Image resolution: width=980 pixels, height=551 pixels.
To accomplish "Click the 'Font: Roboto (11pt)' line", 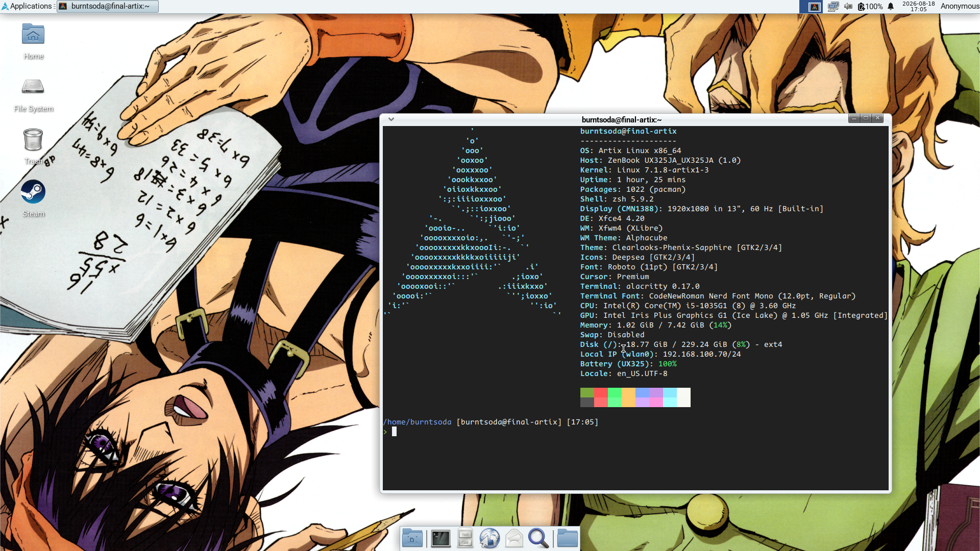I will click(x=649, y=267).
